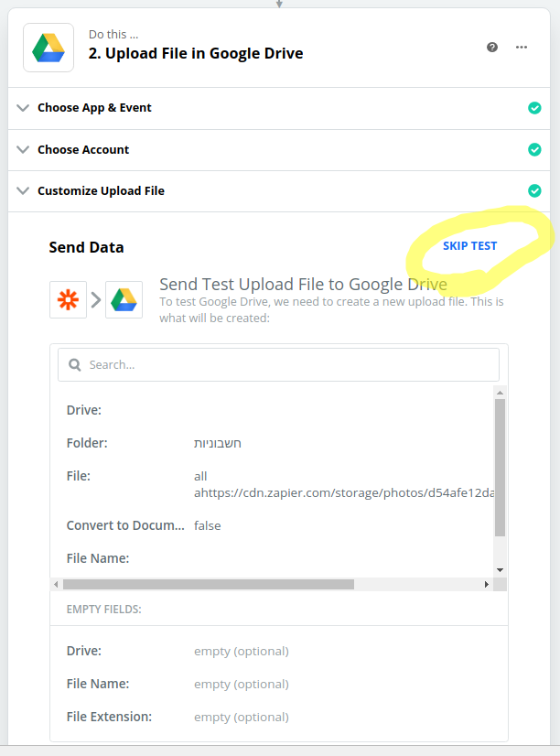
Task: Open the three-dot more options menu
Action: point(522,48)
